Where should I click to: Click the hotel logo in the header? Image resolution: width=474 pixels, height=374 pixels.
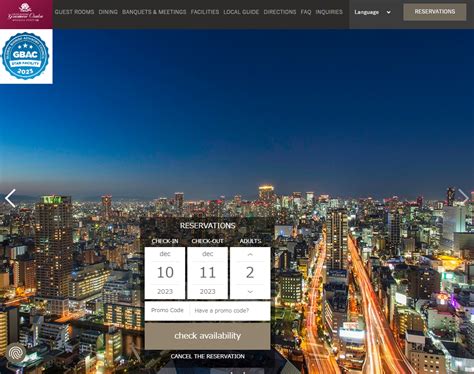[x=26, y=14]
